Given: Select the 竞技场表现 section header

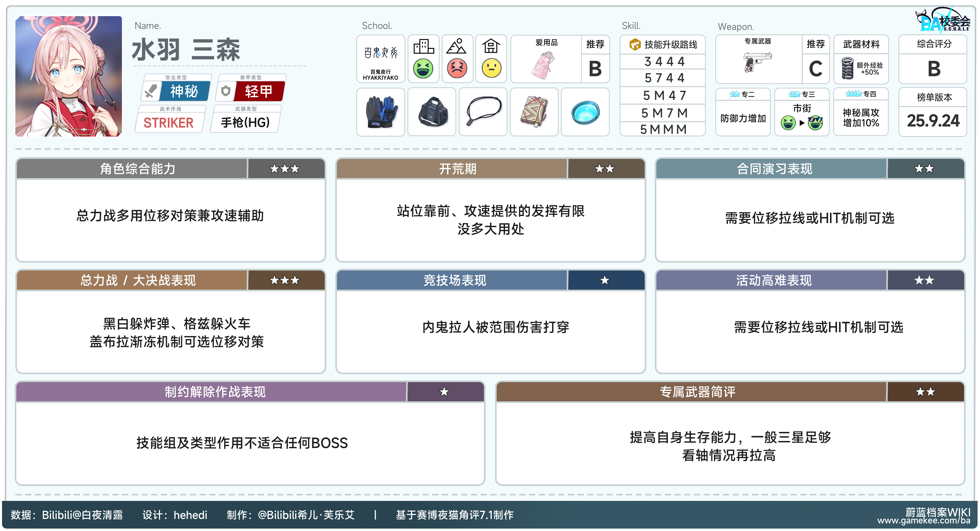Looking at the screenshot, I should point(455,280).
